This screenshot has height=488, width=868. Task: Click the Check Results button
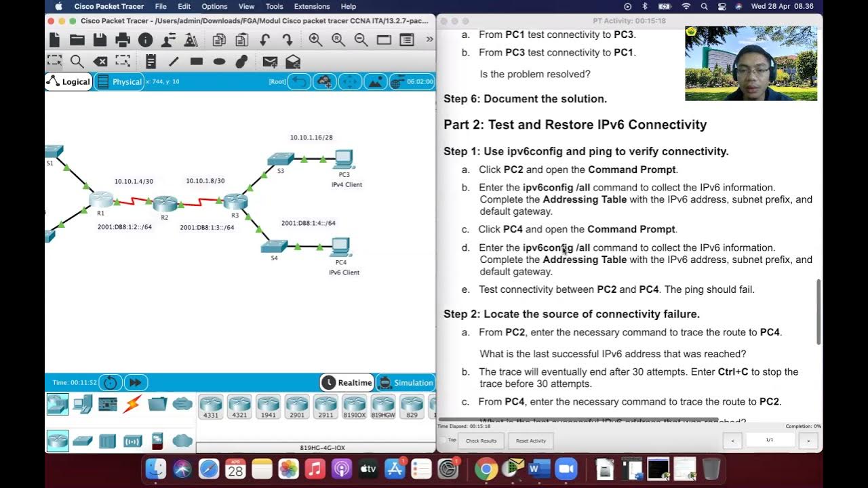point(481,441)
